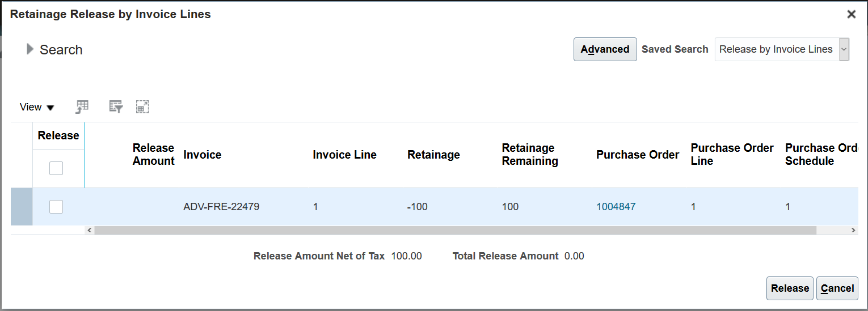Image resolution: width=868 pixels, height=311 pixels.
Task: Expand the Search section
Action: (x=31, y=49)
